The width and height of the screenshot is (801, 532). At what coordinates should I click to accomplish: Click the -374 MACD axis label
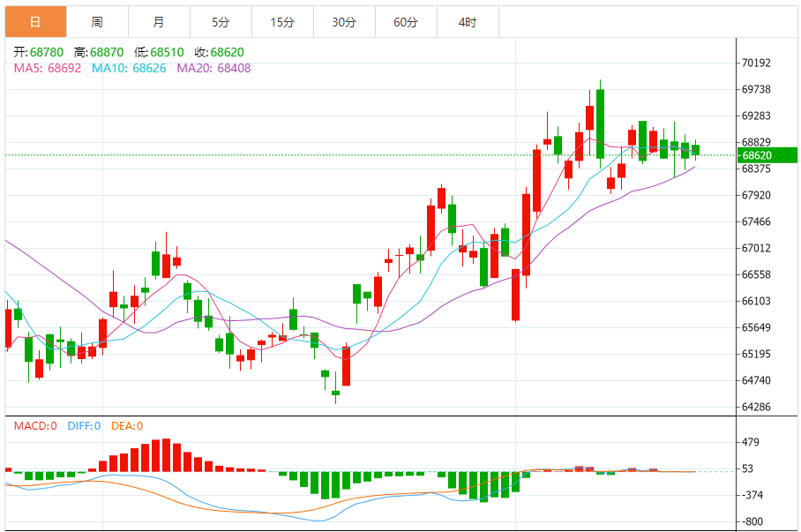click(752, 495)
